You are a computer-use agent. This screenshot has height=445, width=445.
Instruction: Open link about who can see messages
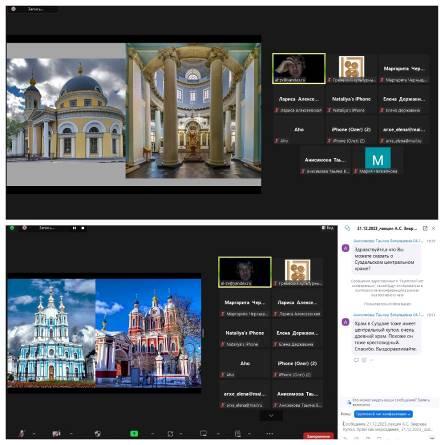click(391, 402)
